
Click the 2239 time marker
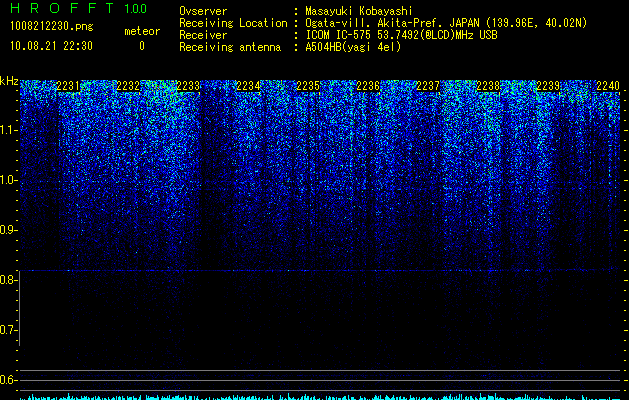click(x=548, y=86)
